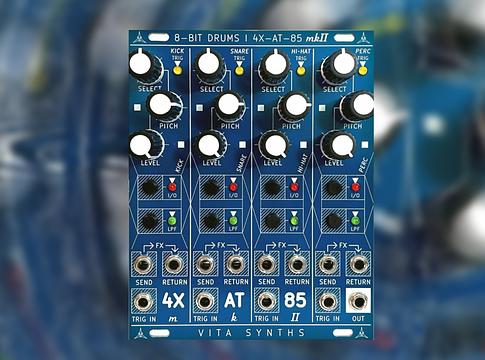Click the Kick PITCH knob
Image resolution: width=485 pixels, height=360 pixels.
164,106
